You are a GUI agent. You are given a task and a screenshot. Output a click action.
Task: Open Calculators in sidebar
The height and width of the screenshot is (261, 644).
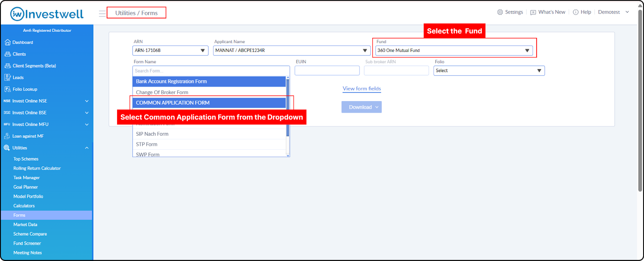24,206
